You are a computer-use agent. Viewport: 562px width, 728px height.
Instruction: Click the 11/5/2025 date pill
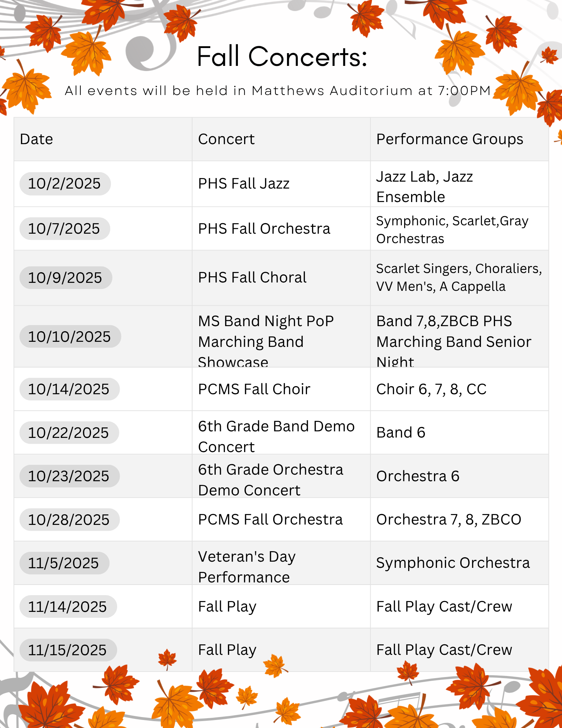[64, 563]
